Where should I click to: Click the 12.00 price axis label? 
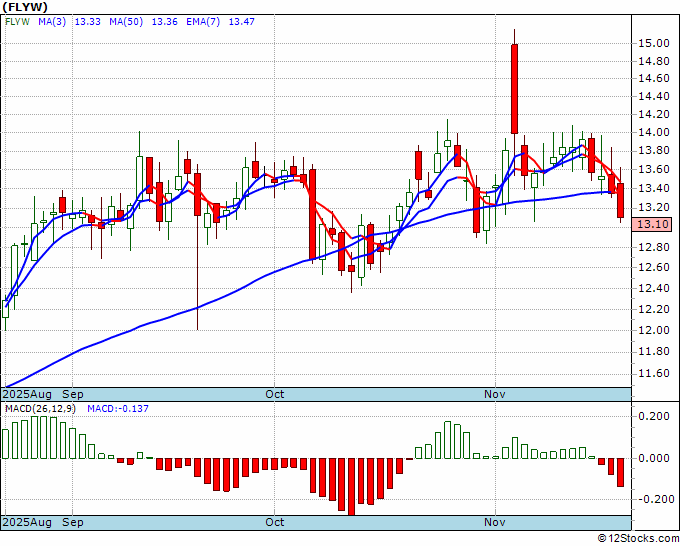point(654,330)
